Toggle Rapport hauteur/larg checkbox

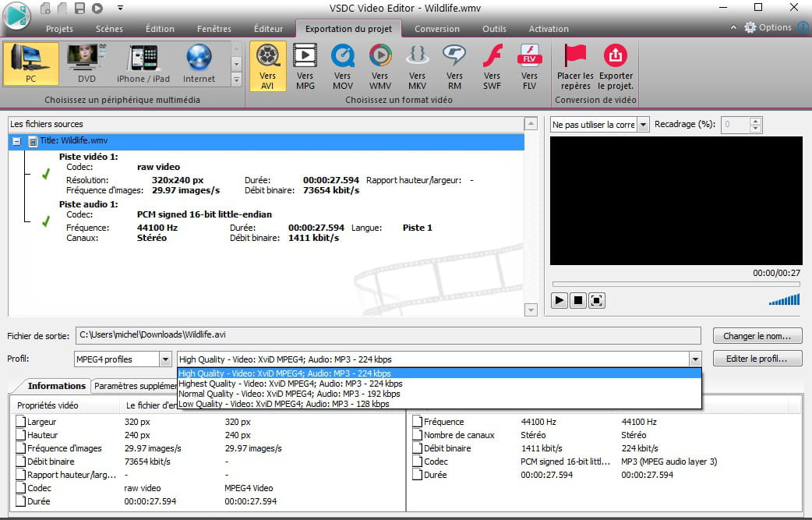tap(21, 475)
